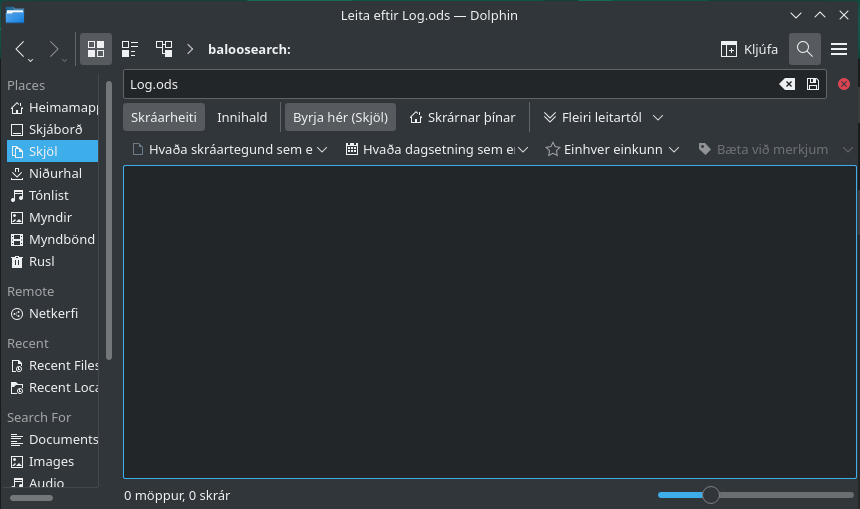Close the search bar
860x509 pixels.
coord(844,85)
